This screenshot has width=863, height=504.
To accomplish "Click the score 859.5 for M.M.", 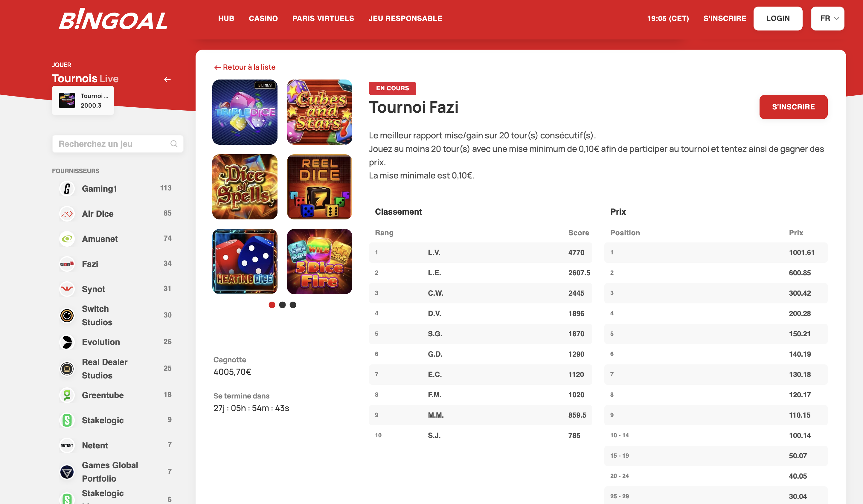I will (577, 415).
